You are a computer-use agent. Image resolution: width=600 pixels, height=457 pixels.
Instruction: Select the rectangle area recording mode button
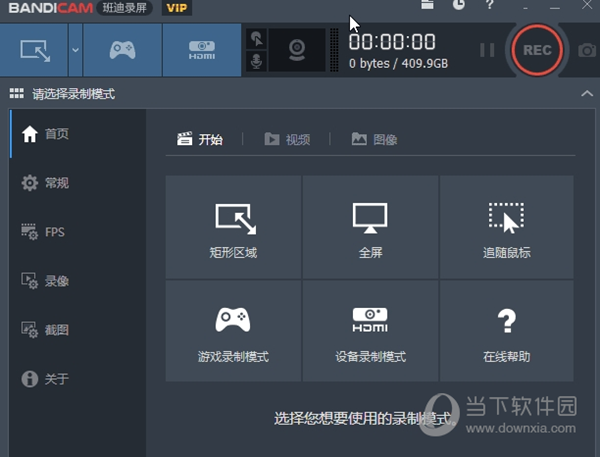click(34, 48)
